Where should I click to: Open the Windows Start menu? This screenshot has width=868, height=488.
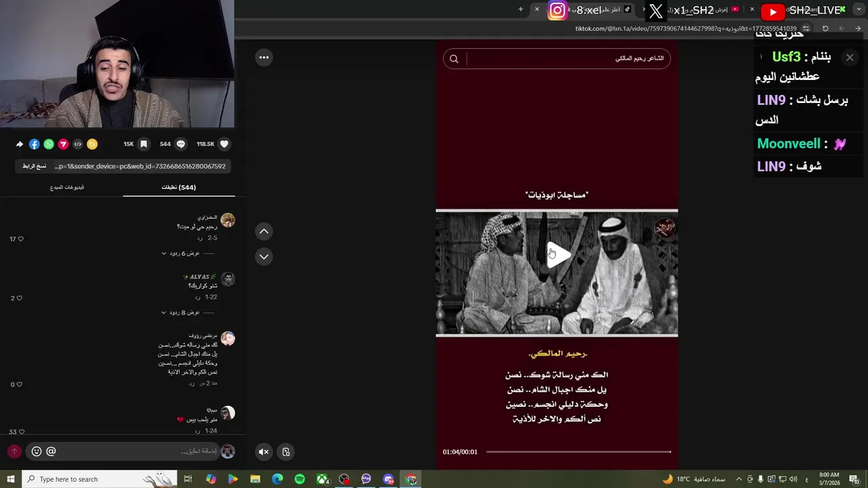tap(11, 479)
